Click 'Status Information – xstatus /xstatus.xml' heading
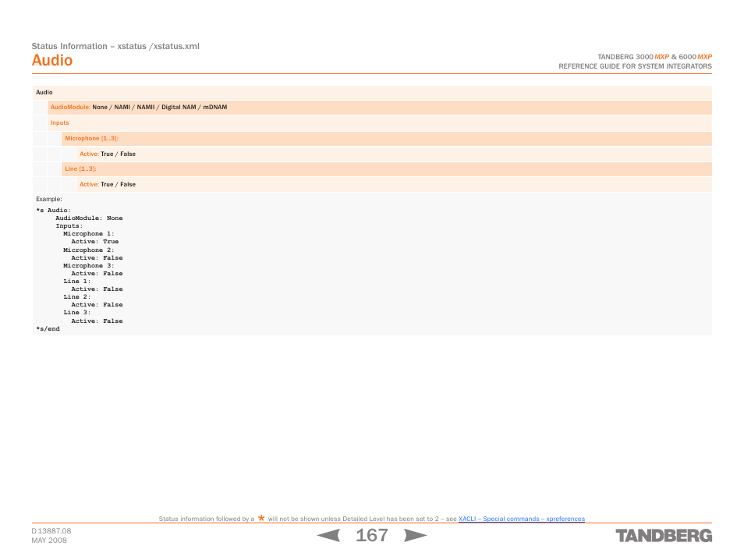Image resolution: width=744 pixels, height=560 pixels. coord(115,47)
